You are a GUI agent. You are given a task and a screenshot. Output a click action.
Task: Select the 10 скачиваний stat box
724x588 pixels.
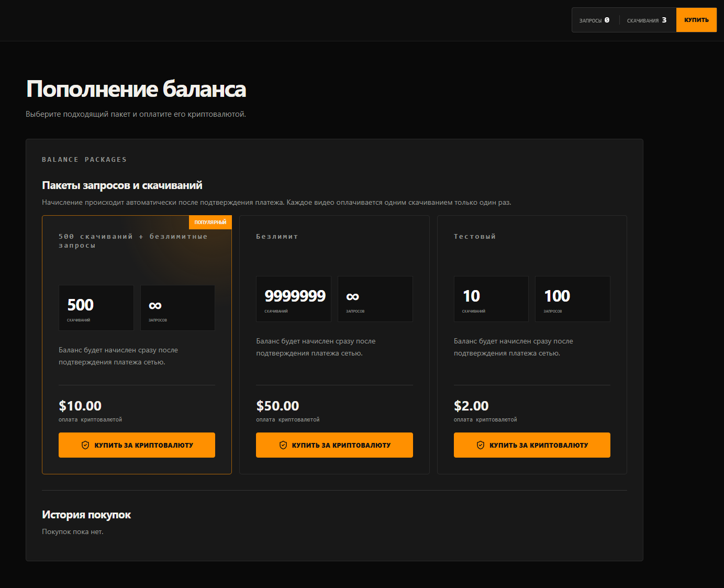point(491,299)
